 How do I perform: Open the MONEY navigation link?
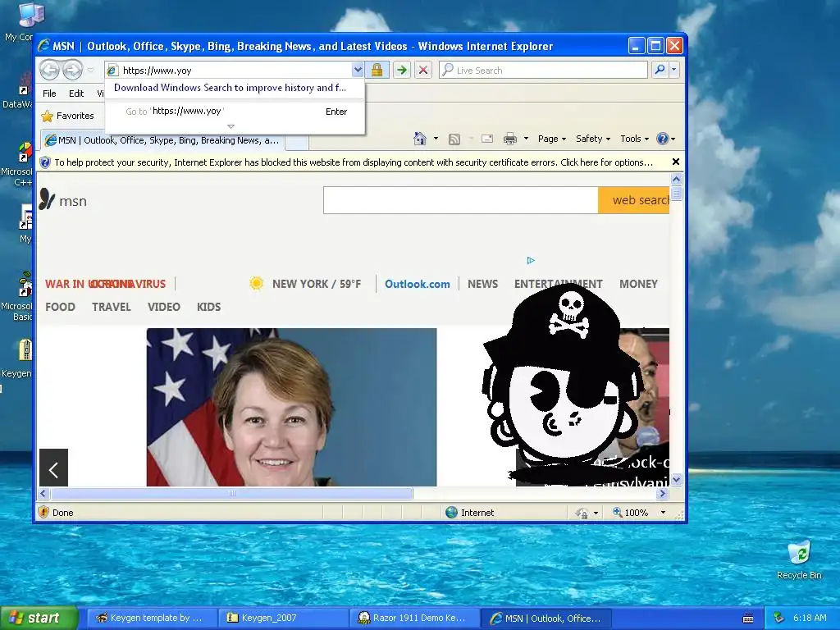click(638, 284)
